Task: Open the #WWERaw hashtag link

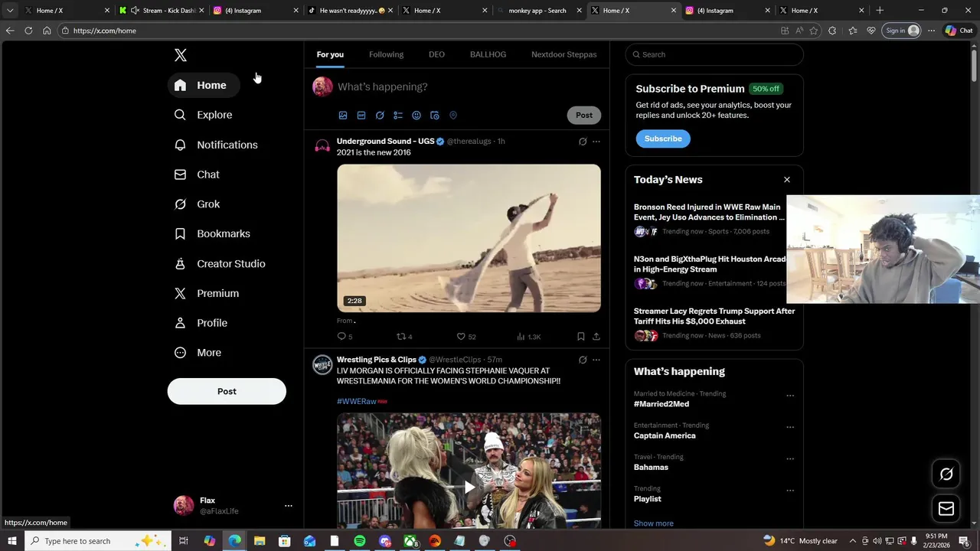Action: point(357,402)
